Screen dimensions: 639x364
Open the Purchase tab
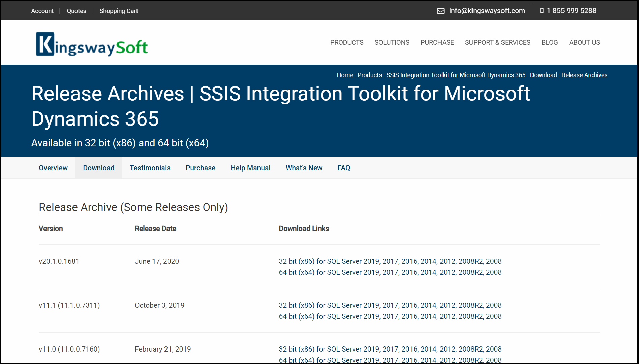coord(201,168)
